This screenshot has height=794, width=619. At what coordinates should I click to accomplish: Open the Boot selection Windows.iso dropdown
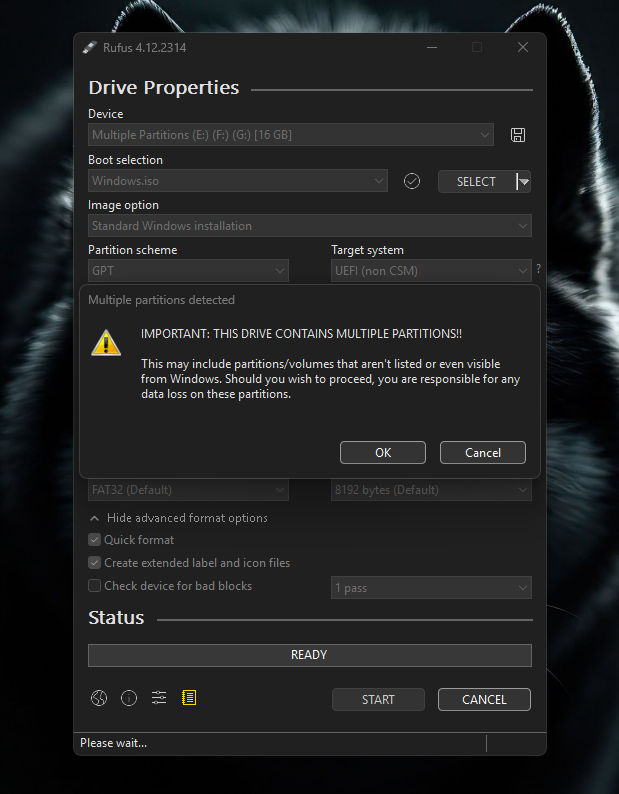tap(238, 181)
